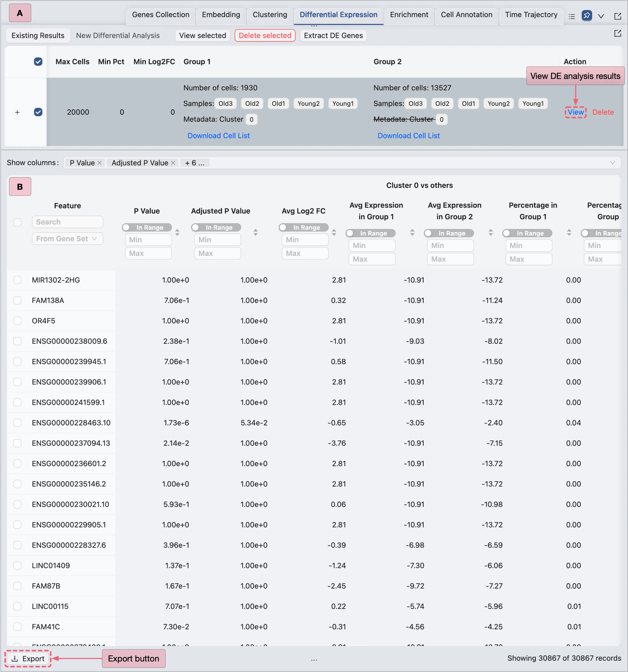
Task: Click the list view icon in top bar
Action: (x=572, y=16)
